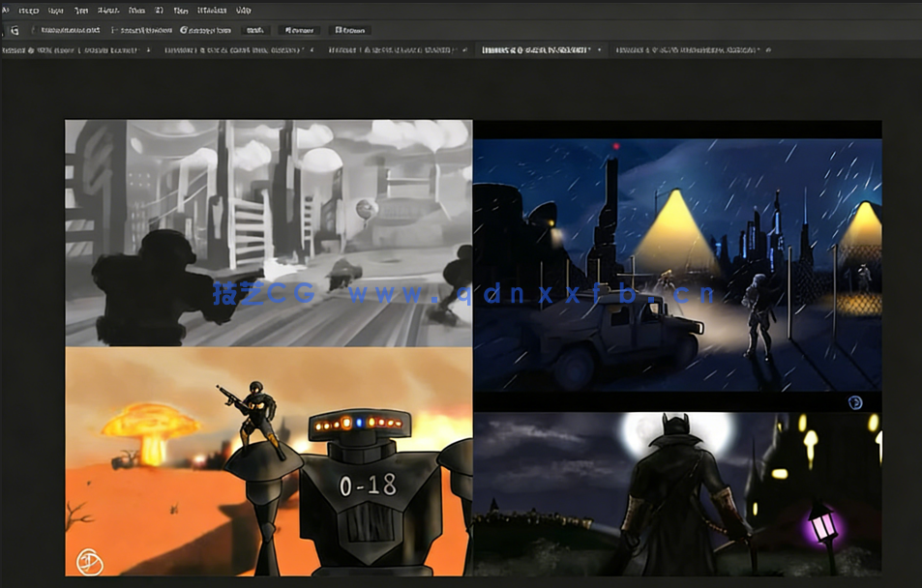Switch to the last document tab
The height and width of the screenshot is (588, 922).
pos(687,49)
